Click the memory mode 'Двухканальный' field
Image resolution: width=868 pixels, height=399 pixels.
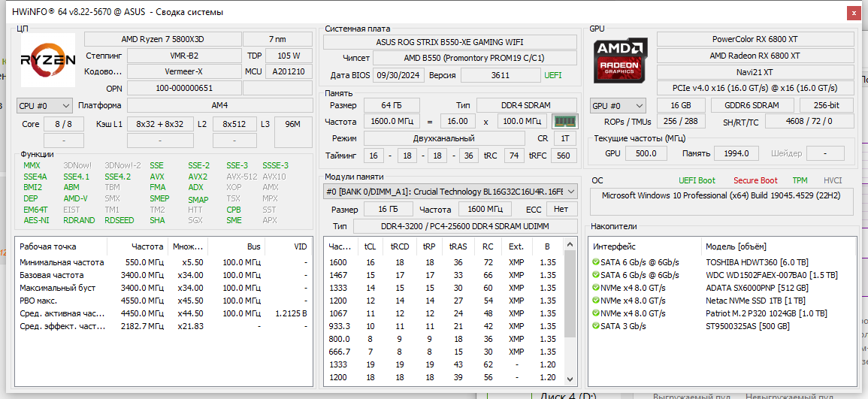[x=444, y=138]
